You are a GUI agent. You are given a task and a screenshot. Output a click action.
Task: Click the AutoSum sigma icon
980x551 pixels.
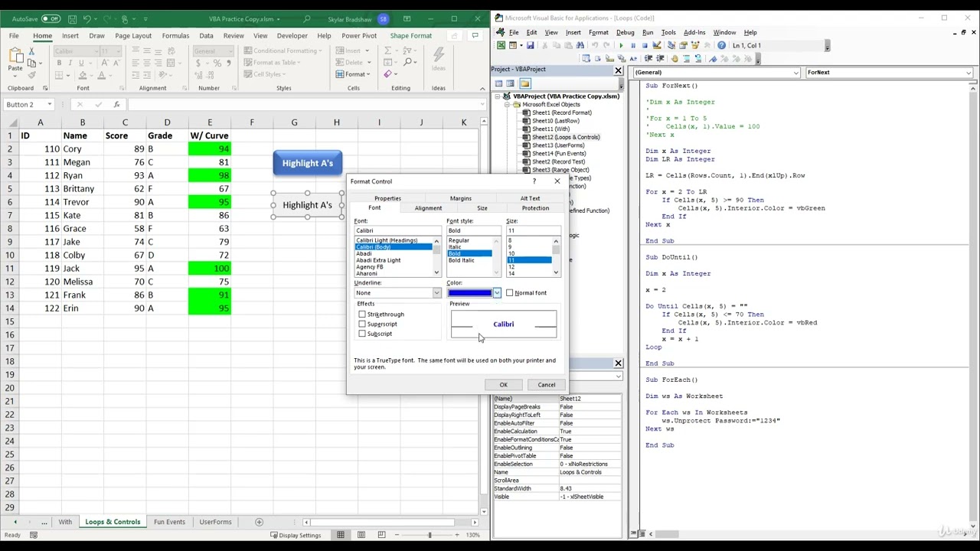point(388,51)
